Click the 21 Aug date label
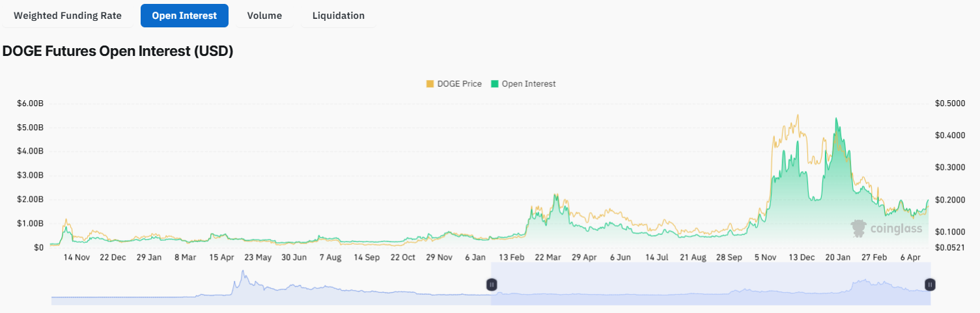Viewport: 980px width, 313px height. click(x=693, y=258)
